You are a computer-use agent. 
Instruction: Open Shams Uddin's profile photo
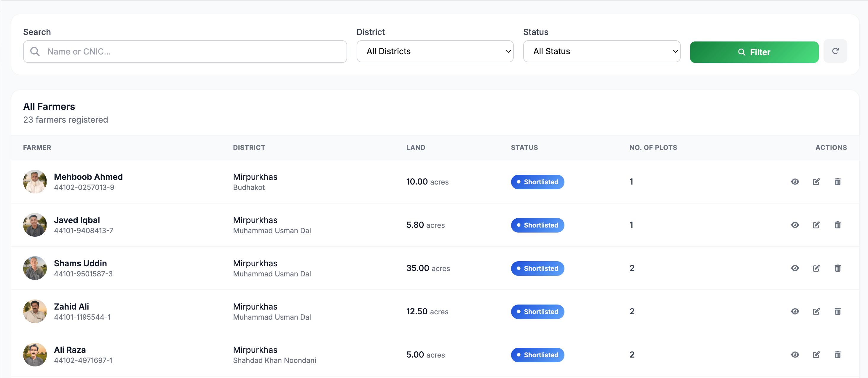click(35, 268)
